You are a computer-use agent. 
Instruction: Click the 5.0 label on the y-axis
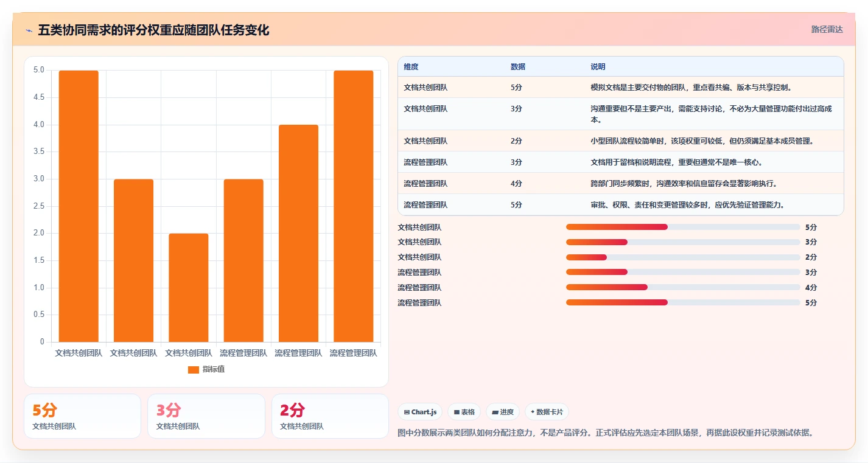38,70
